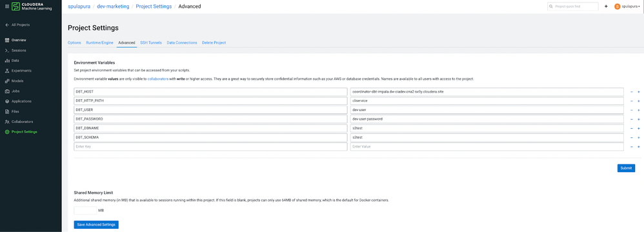Viewport: 644px width, 232px height.
Task: Go back to All Projects
Action: pos(17,25)
